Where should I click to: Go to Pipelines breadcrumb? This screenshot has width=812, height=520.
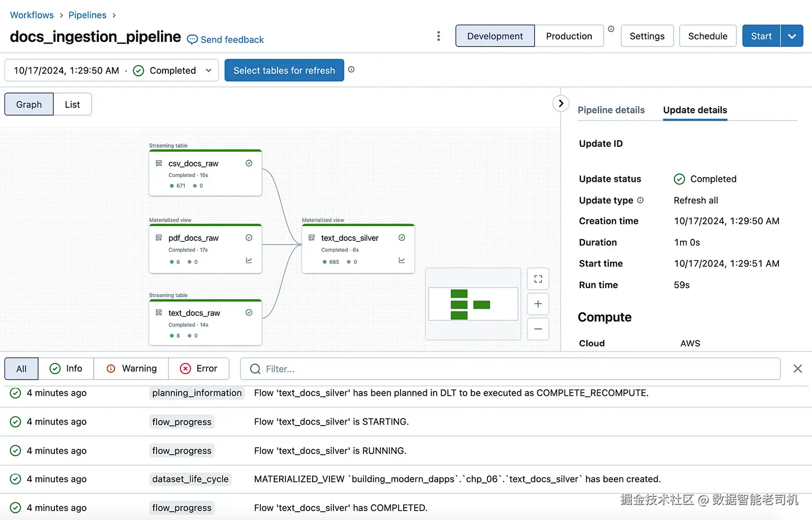click(x=87, y=15)
